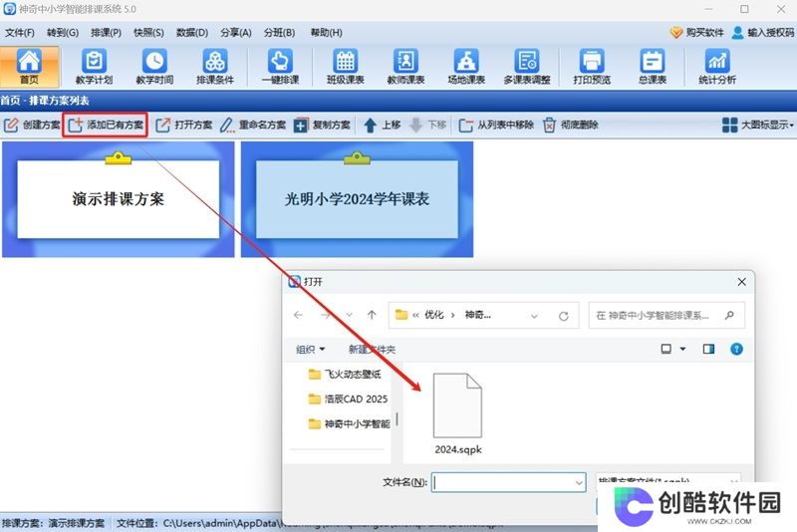Click 输入授权码 link
The image size is (797, 532).
[x=763, y=33]
